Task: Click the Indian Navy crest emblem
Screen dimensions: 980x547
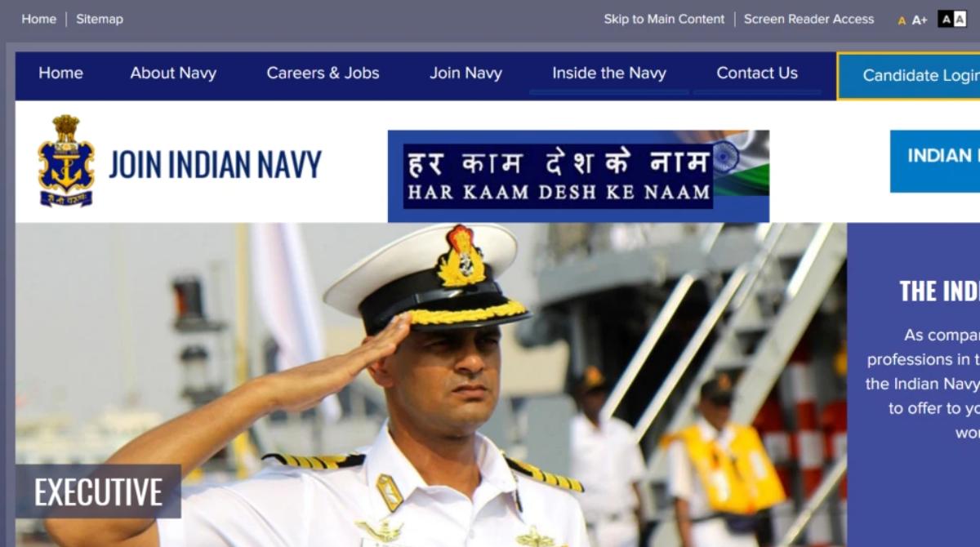Action: [x=66, y=161]
